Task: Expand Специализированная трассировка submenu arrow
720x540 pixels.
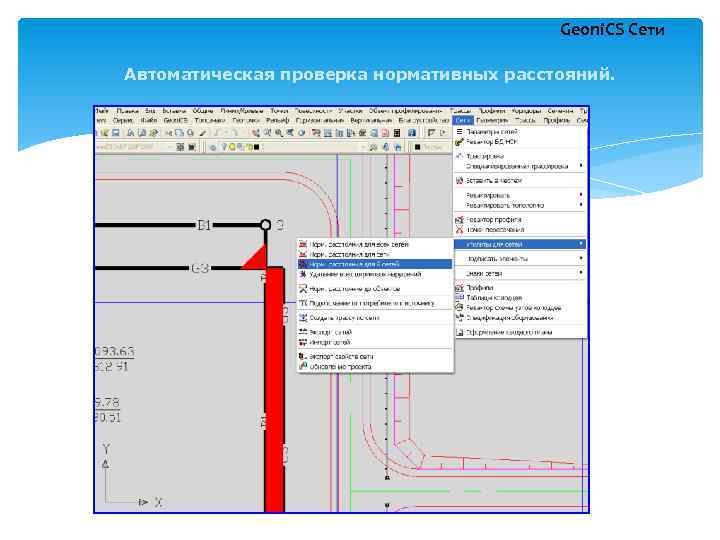Action: click(x=581, y=165)
